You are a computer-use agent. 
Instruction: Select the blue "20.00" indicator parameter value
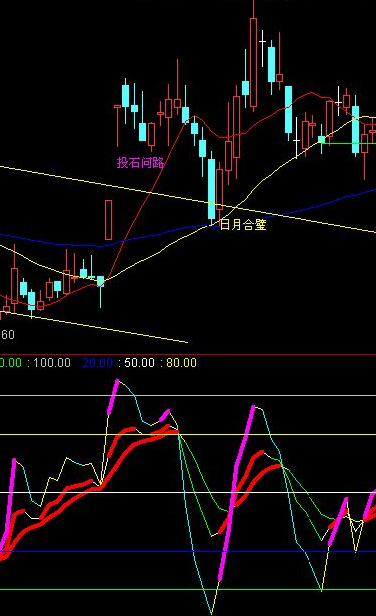[x=97, y=362]
